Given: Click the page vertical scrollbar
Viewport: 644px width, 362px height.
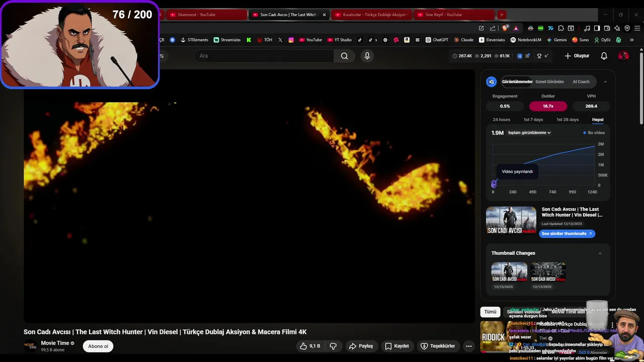Looking at the screenshot, I should pos(641,88).
